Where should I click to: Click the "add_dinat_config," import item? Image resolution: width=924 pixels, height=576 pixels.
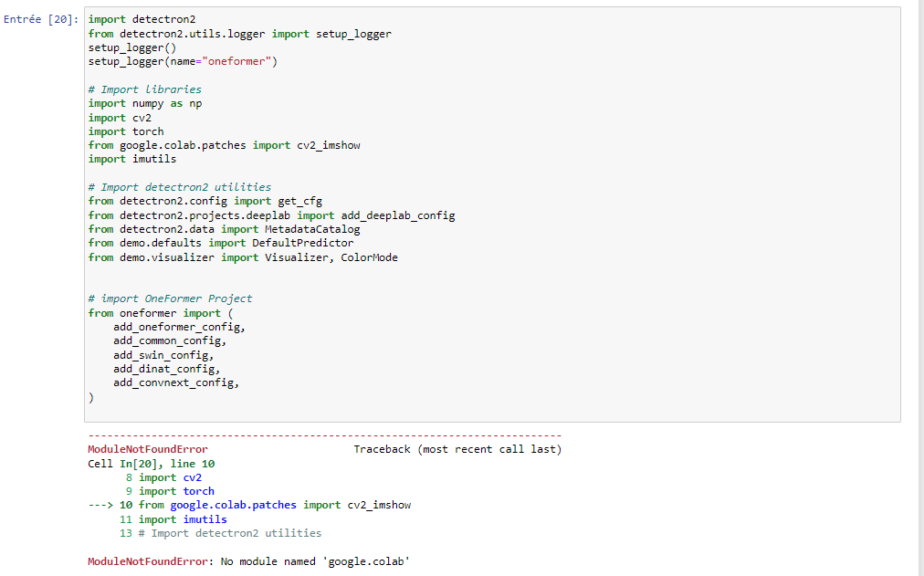point(169,368)
